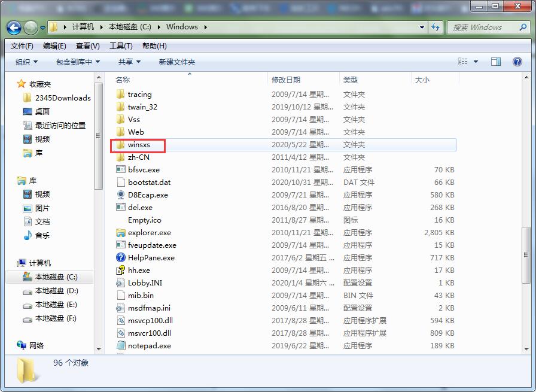Viewport: 536px width, 392px height.
Task: Select the Lobby.INI settings file icon
Action: pyautogui.click(x=121, y=282)
